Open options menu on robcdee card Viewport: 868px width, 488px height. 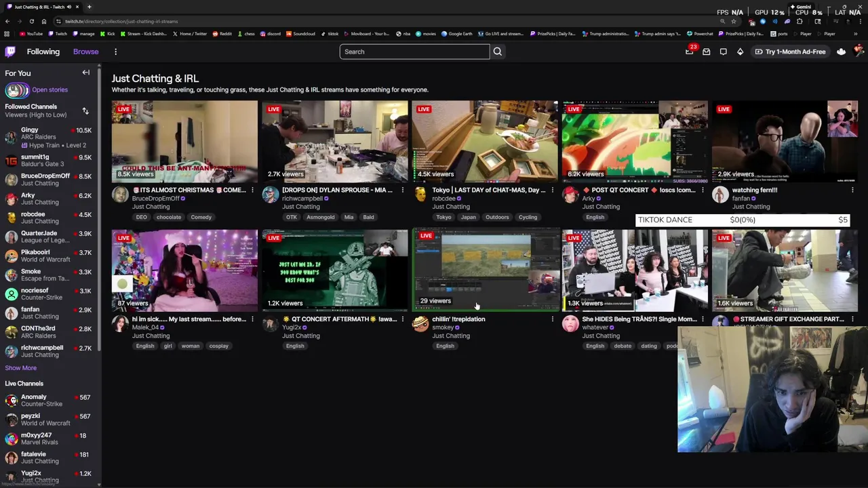(x=552, y=190)
